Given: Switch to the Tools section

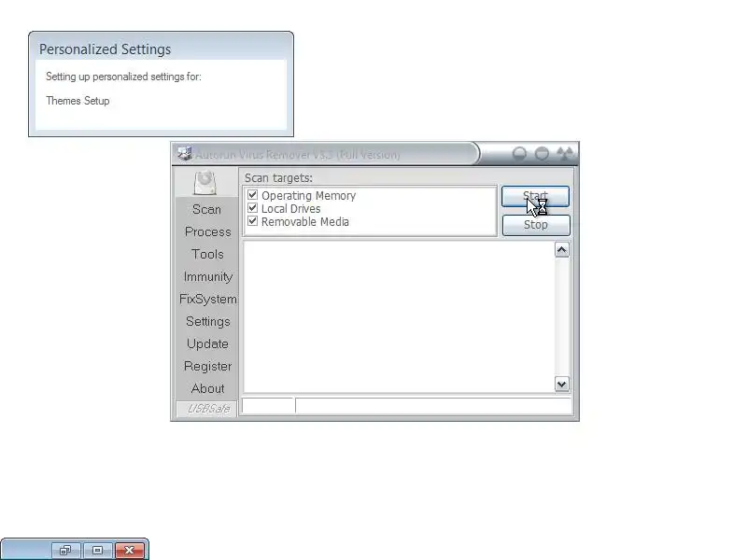Looking at the screenshot, I should point(207,254).
